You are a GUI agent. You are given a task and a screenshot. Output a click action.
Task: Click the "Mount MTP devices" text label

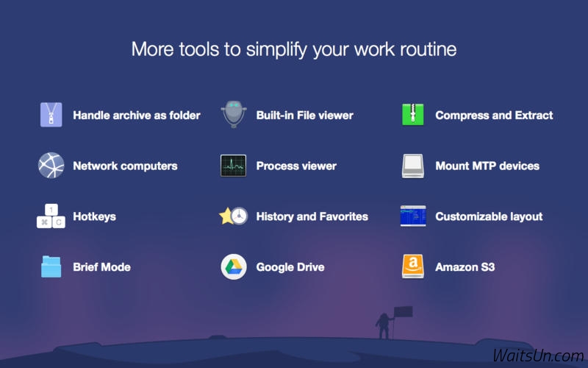click(487, 166)
